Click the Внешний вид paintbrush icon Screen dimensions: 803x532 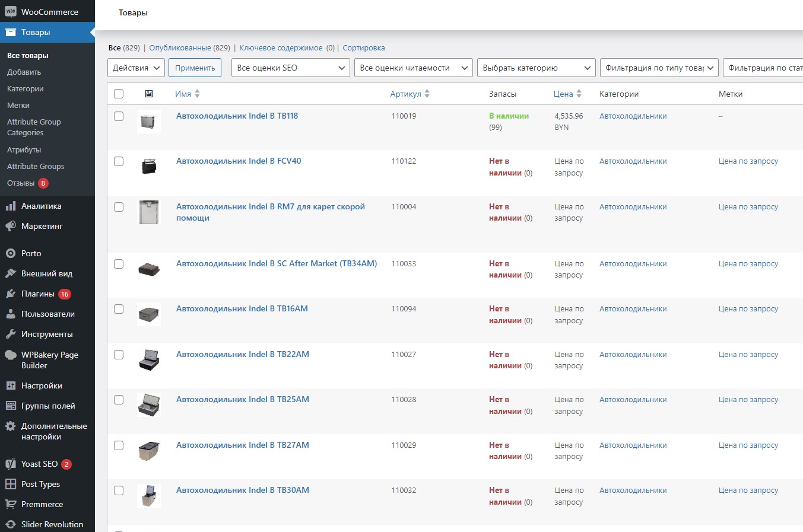[x=11, y=273]
